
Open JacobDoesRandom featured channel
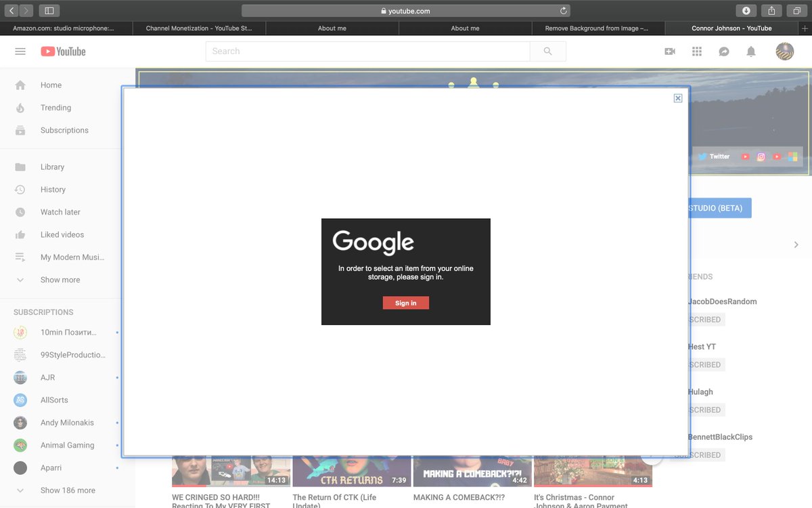723,301
